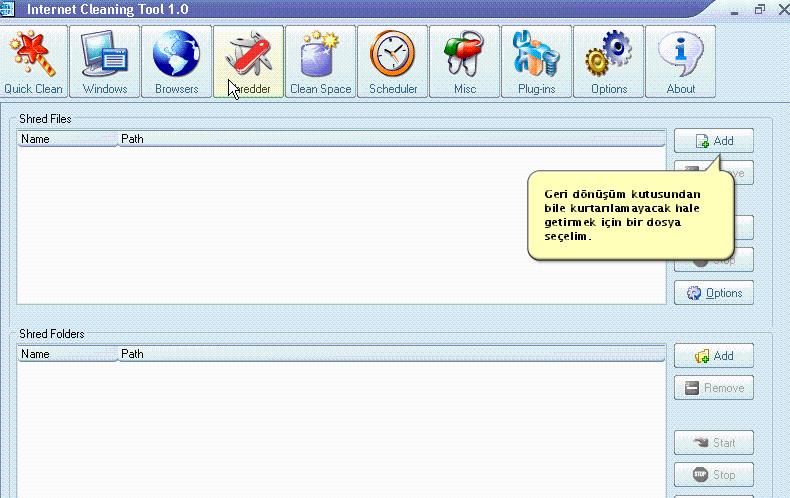
Task: Click inside the Shred Folders list area
Action: (342, 429)
